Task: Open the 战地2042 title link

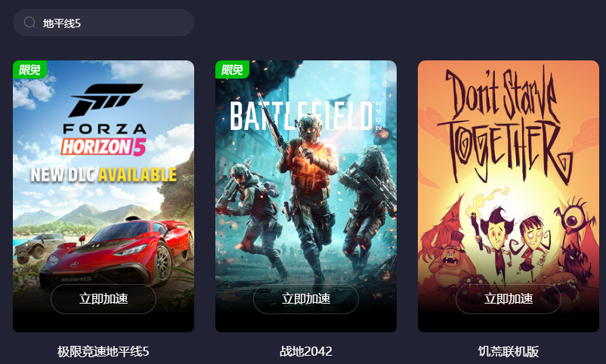Action: click(306, 351)
